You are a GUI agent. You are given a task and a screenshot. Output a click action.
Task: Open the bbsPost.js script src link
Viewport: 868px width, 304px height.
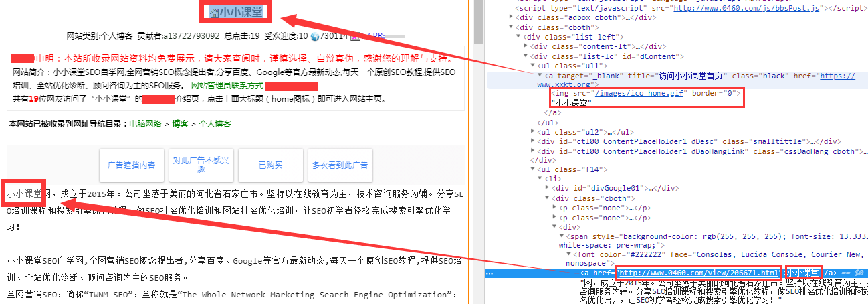coord(746,8)
